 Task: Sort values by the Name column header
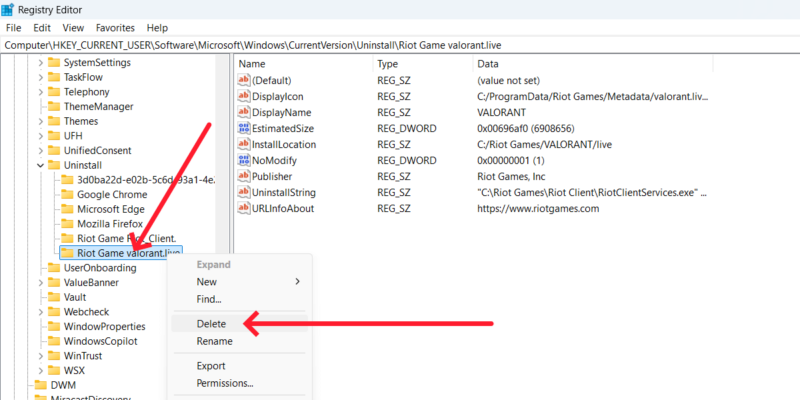[304, 64]
